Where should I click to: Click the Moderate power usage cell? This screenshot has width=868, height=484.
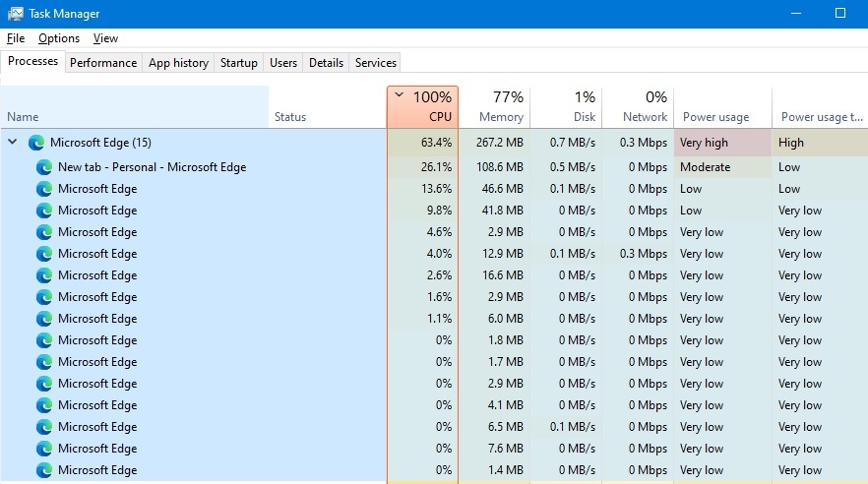pos(722,167)
